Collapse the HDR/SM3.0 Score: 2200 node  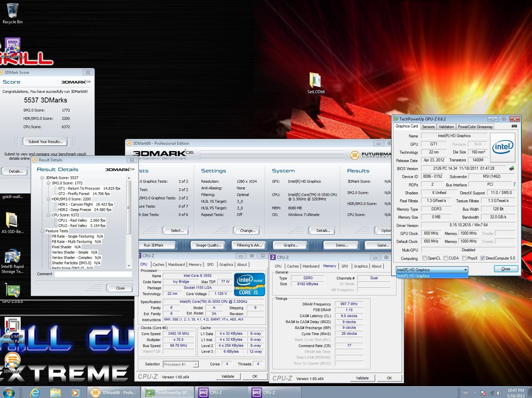click(x=49, y=199)
